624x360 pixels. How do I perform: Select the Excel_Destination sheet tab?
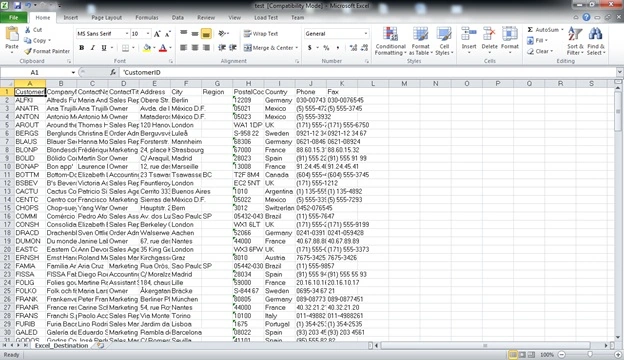tap(61, 346)
